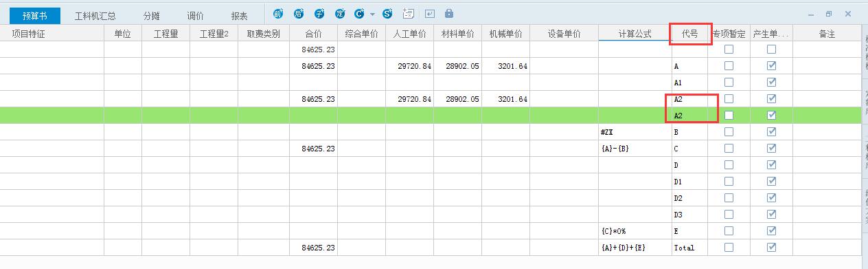Click the insert-child (子) toolbar icon
The image size is (868, 269).
(319, 14)
